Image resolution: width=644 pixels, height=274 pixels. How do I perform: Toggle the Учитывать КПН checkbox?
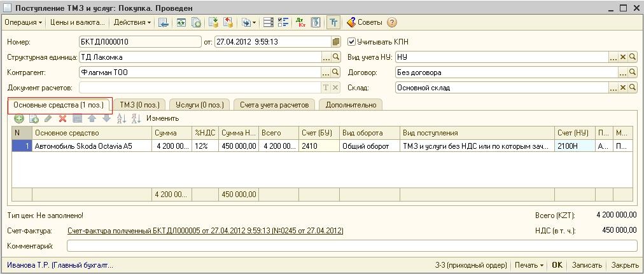pos(351,42)
